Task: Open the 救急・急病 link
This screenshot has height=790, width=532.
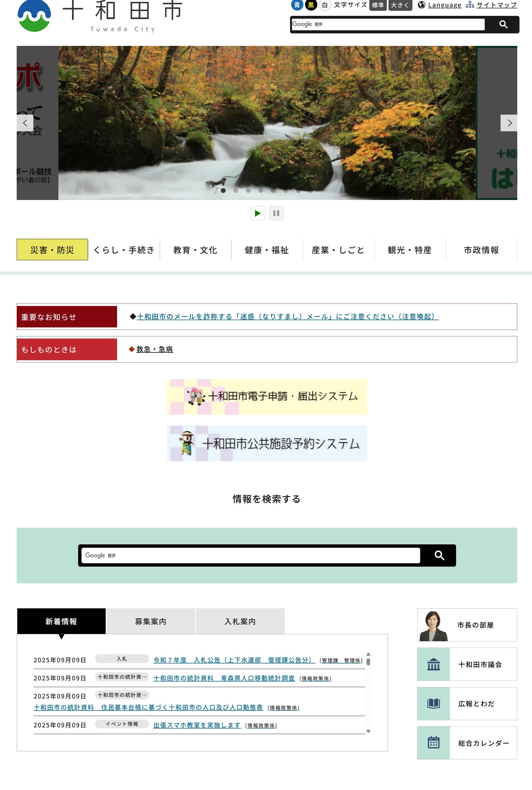Action: [x=154, y=349]
